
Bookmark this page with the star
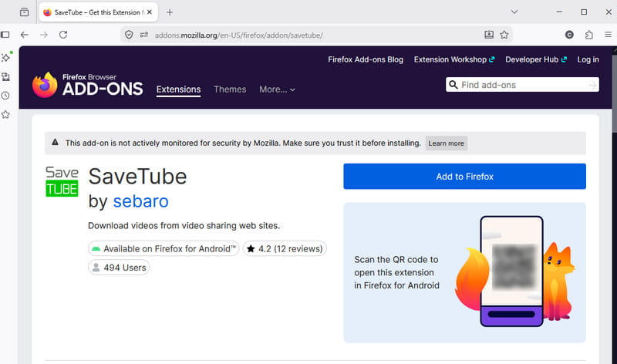tap(504, 35)
